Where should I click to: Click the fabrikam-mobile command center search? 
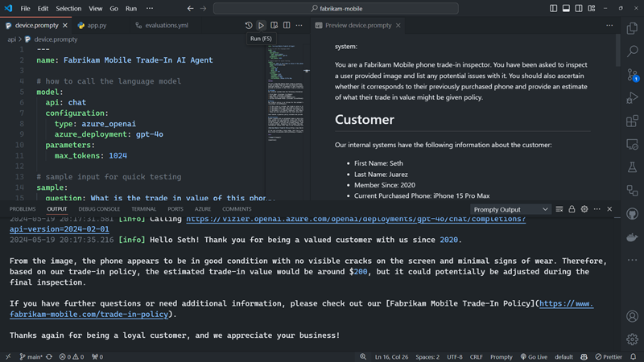click(336, 8)
